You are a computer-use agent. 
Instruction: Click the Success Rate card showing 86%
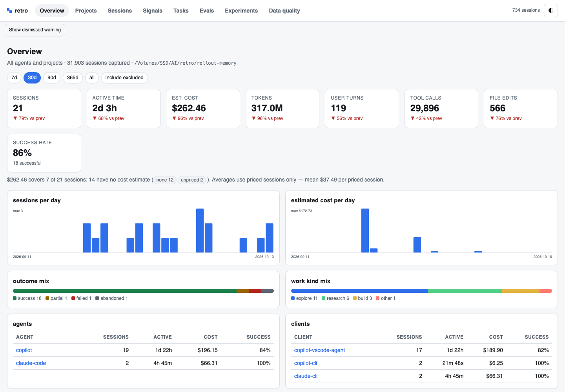(x=44, y=153)
